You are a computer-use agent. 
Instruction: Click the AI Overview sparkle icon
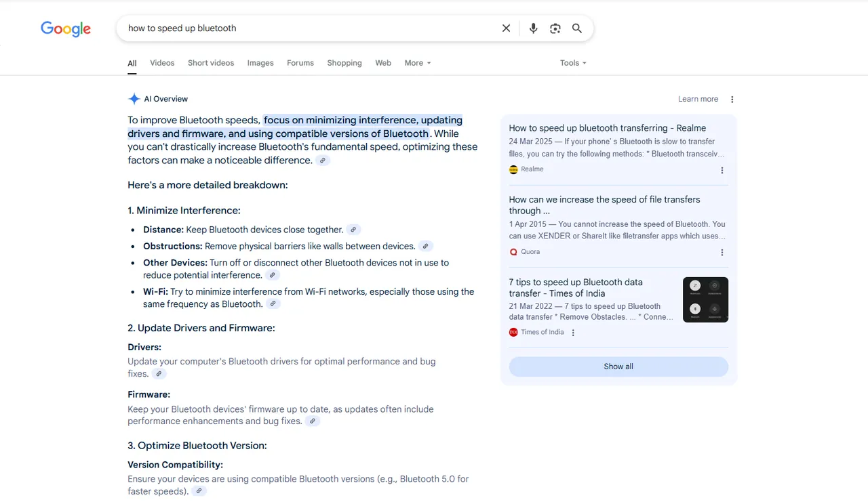(x=134, y=99)
